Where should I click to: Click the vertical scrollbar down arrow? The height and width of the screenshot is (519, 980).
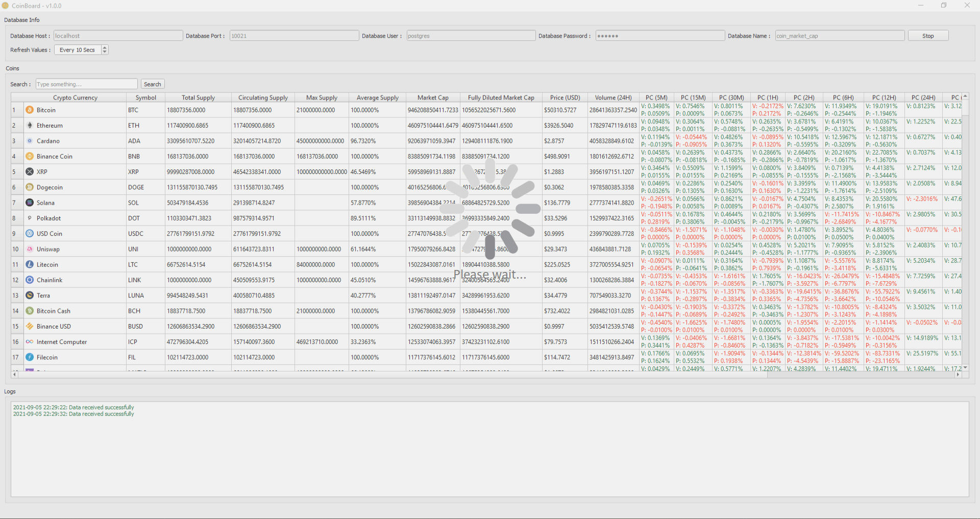coord(965,367)
